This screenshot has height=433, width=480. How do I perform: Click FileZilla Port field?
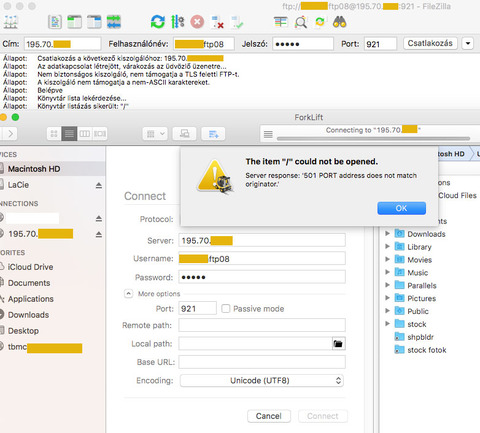(380, 44)
